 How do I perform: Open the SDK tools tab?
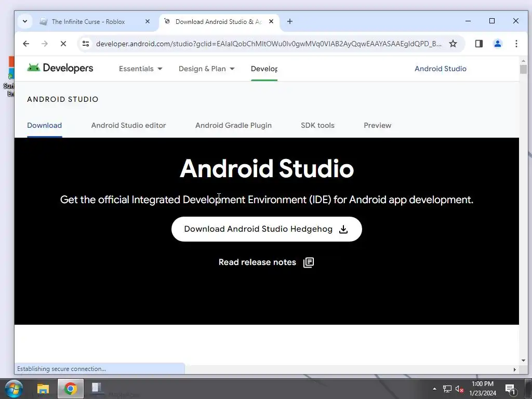[317, 125]
